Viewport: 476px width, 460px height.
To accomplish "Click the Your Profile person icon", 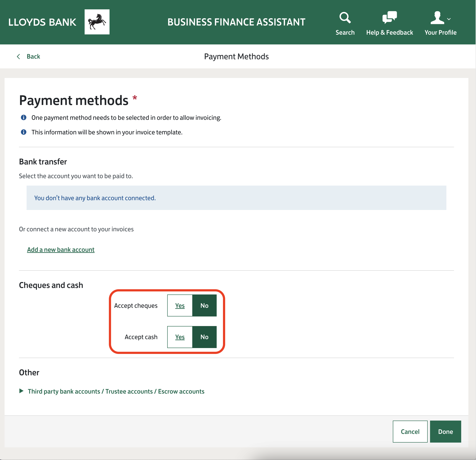I will pos(437,17).
